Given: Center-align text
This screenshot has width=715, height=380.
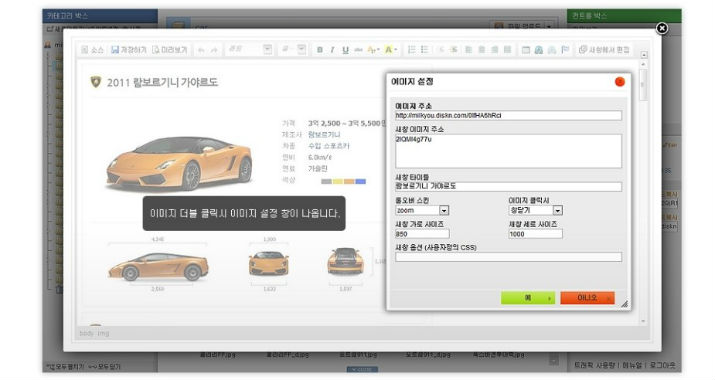Looking at the screenshot, I should [482, 50].
